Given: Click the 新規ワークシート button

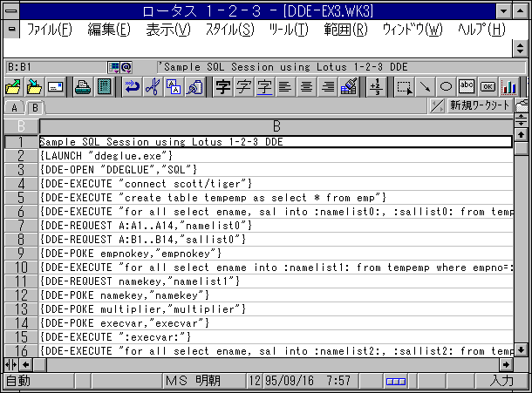Looking at the screenshot, I should [x=480, y=105].
